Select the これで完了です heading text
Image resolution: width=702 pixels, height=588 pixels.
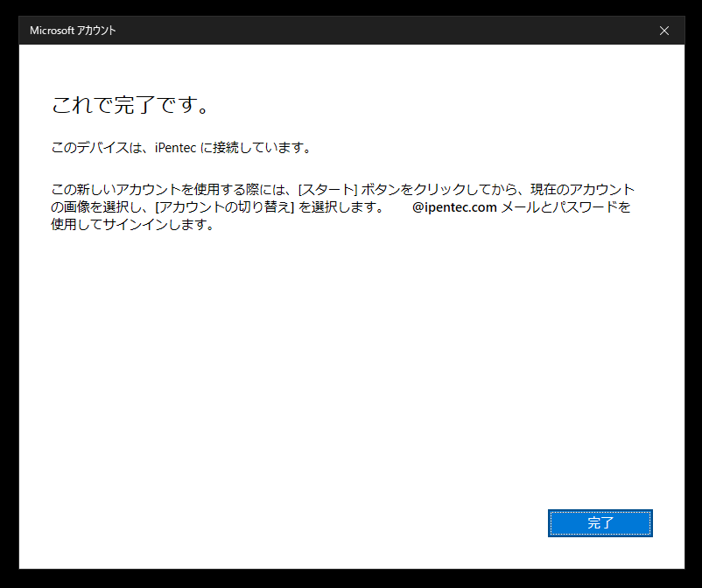pyautogui.click(x=127, y=104)
